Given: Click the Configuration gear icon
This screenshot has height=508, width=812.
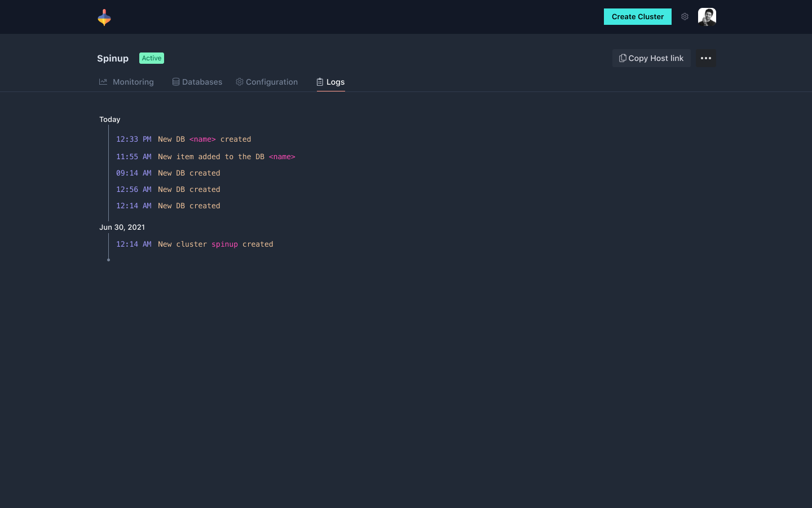Looking at the screenshot, I should click(x=240, y=82).
